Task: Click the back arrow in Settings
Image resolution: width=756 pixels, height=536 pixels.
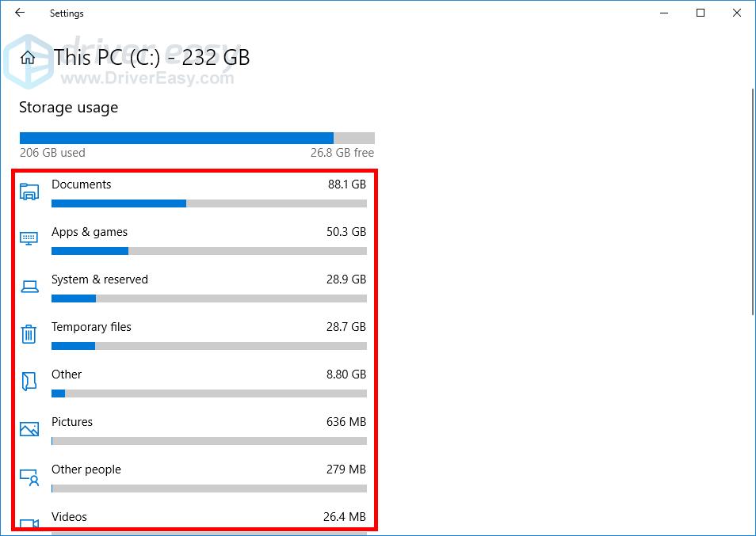Action: (x=20, y=13)
